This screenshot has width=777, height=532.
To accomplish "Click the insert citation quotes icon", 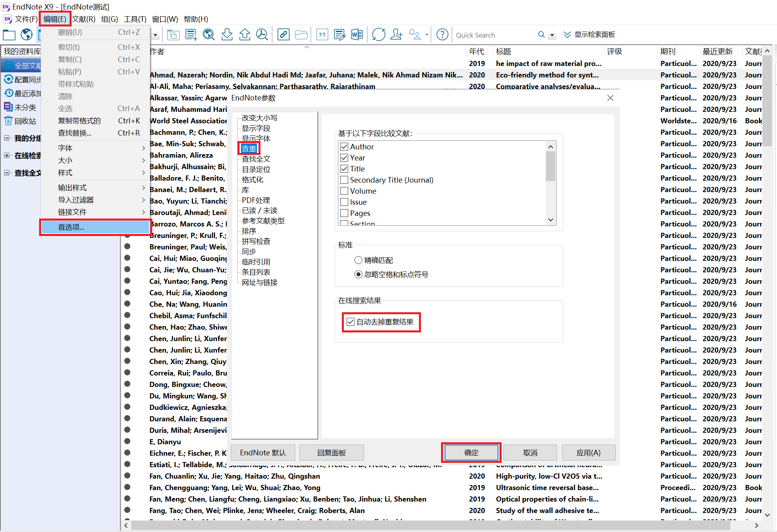I will pos(322,35).
